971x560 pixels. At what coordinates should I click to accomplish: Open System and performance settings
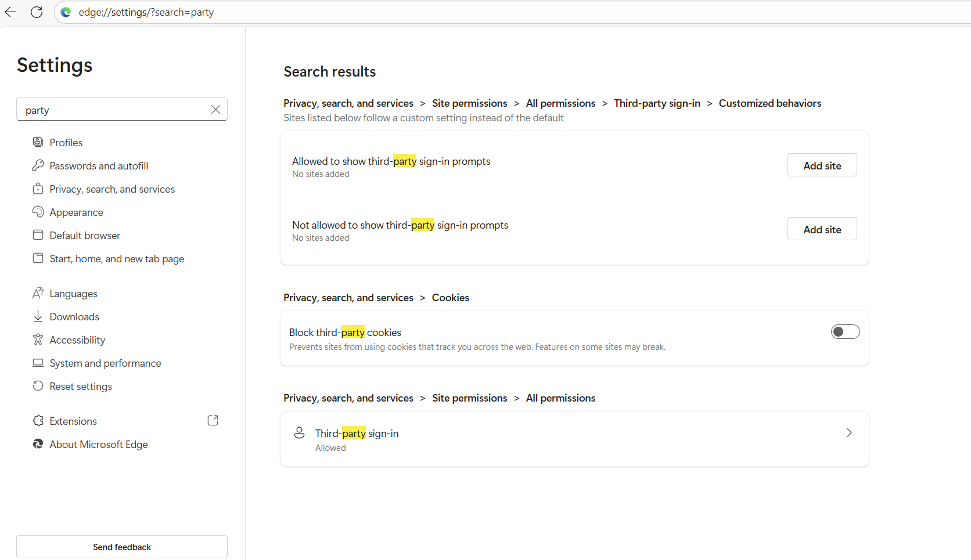click(105, 363)
